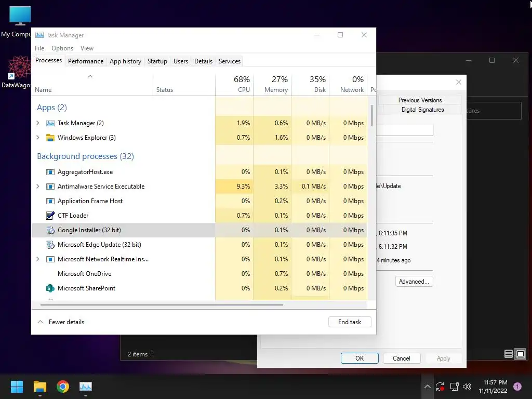The image size is (532, 399).
Task: Click the Task Manager process icon
Action: [50, 123]
